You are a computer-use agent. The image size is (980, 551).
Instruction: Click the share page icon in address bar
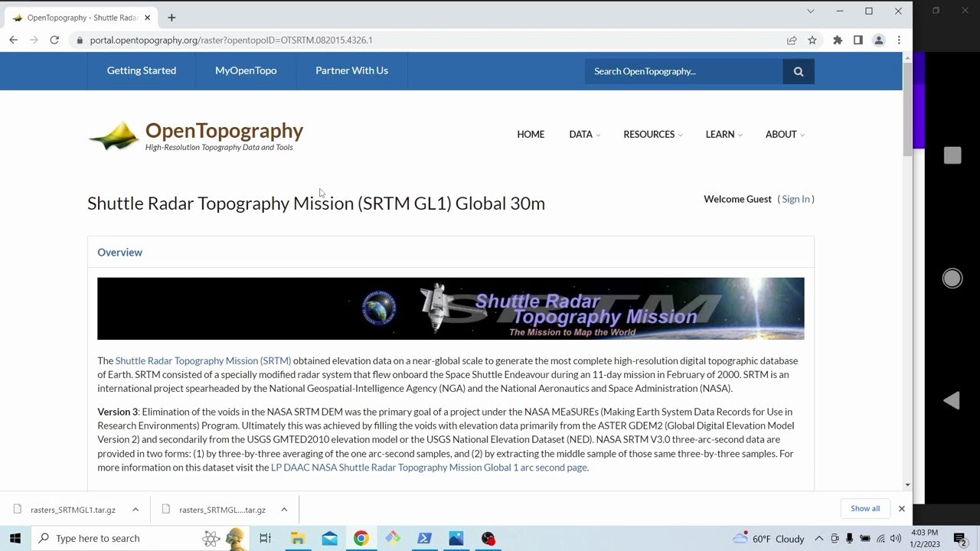[x=792, y=40]
